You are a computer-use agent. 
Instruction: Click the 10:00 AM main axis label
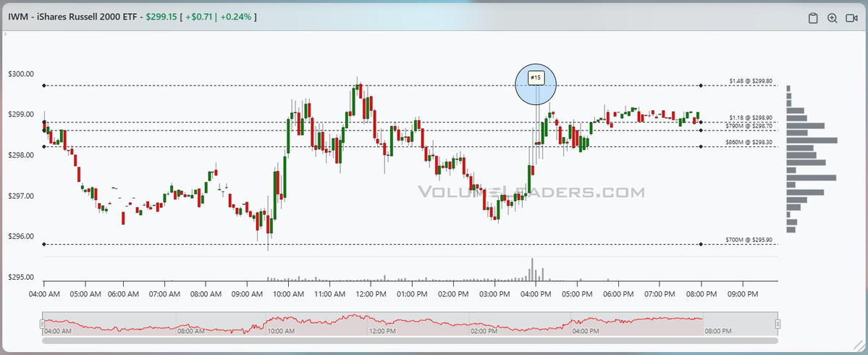[x=288, y=293]
